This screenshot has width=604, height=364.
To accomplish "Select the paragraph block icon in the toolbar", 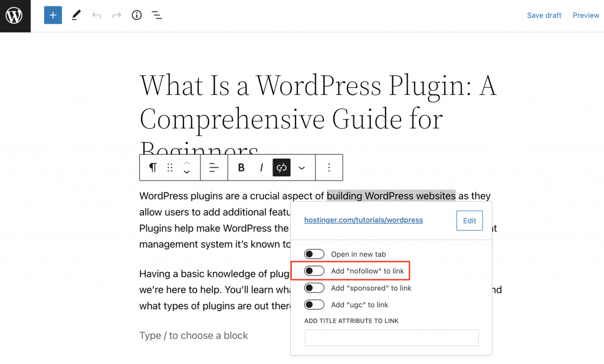I will pos(152,167).
